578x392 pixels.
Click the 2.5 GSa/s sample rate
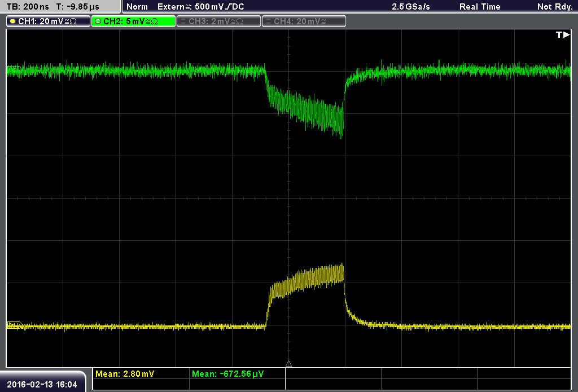411,7
